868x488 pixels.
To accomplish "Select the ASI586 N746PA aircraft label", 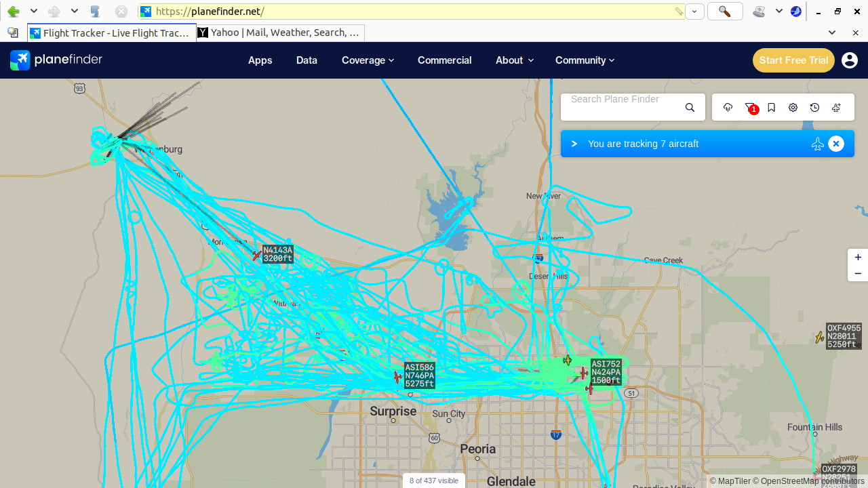I will [x=420, y=375].
